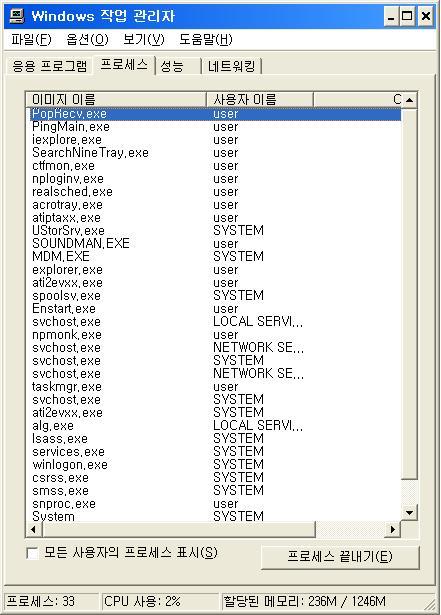The height and width of the screenshot is (615, 441).
Task: Maximize the Task Manager window
Action: tap(407, 16)
